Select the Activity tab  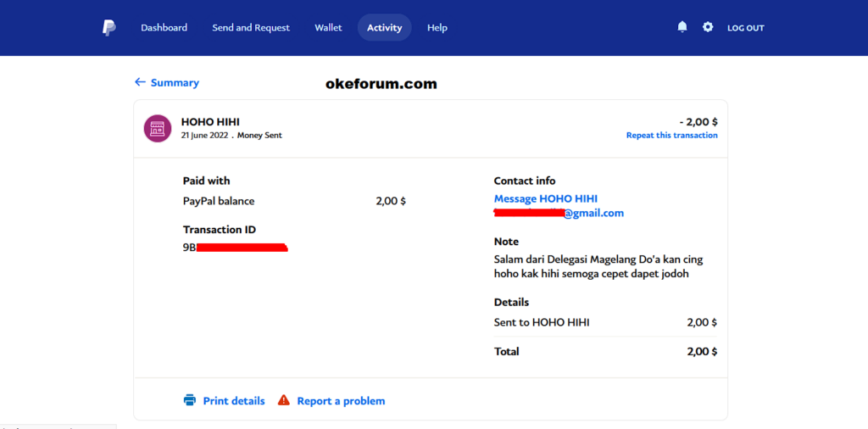(x=384, y=28)
